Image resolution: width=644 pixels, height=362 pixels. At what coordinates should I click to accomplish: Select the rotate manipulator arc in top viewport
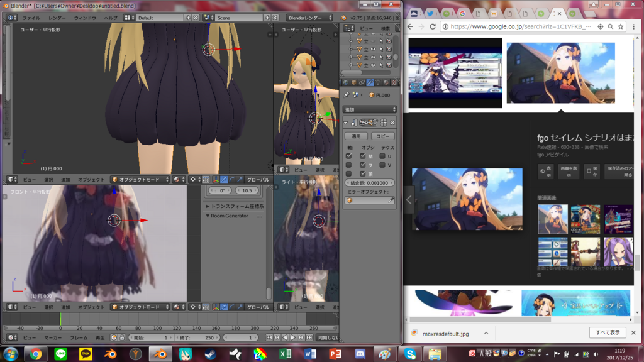point(232,179)
